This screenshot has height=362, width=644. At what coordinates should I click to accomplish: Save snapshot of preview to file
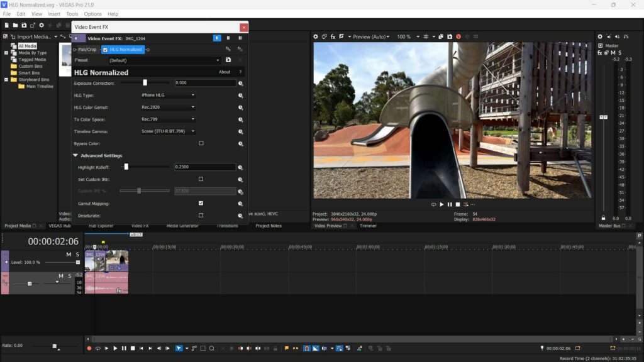coord(450,36)
